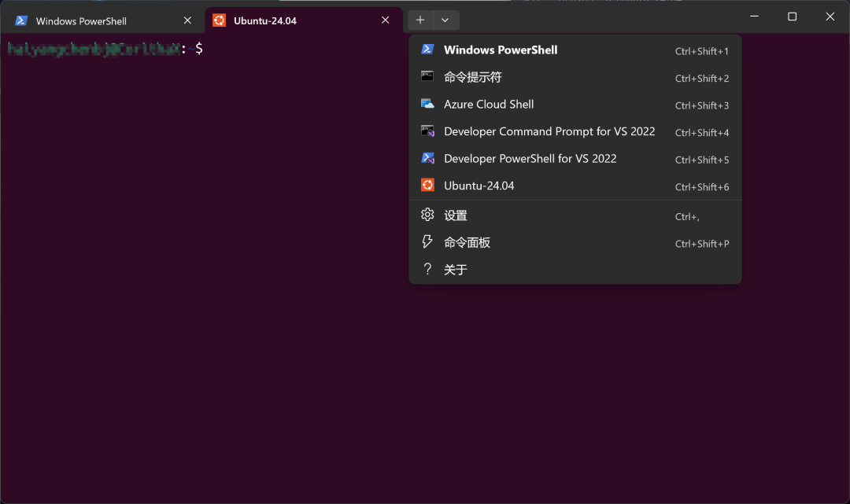The image size is (850, 504).
Task: Close the terminal window
Action: pyautogui.click(x=830, y=17)
